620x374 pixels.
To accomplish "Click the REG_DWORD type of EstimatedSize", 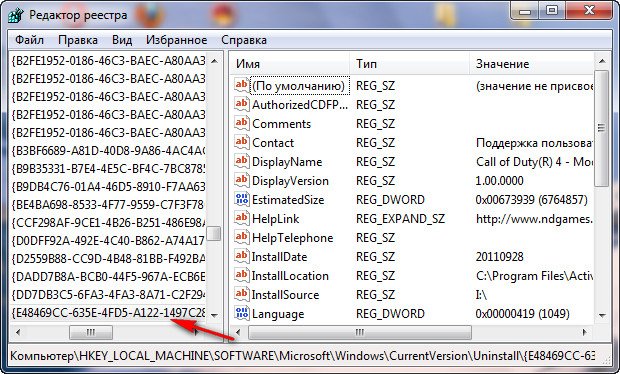I will (x=390, y=199).
